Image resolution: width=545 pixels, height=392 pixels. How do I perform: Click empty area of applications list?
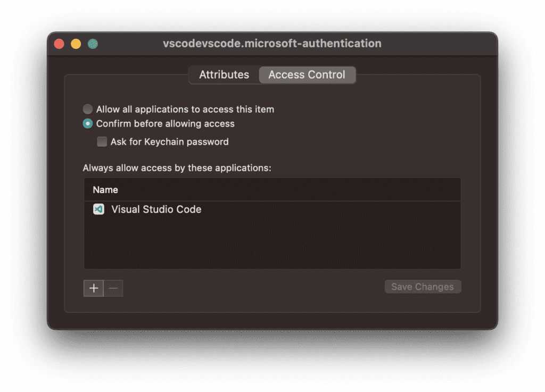point(272,243)
